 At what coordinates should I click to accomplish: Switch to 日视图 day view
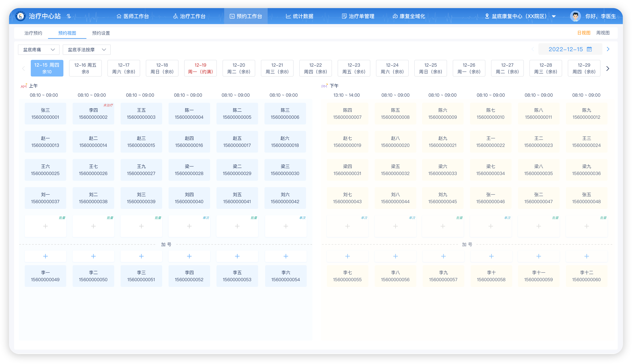click(584, 33)
